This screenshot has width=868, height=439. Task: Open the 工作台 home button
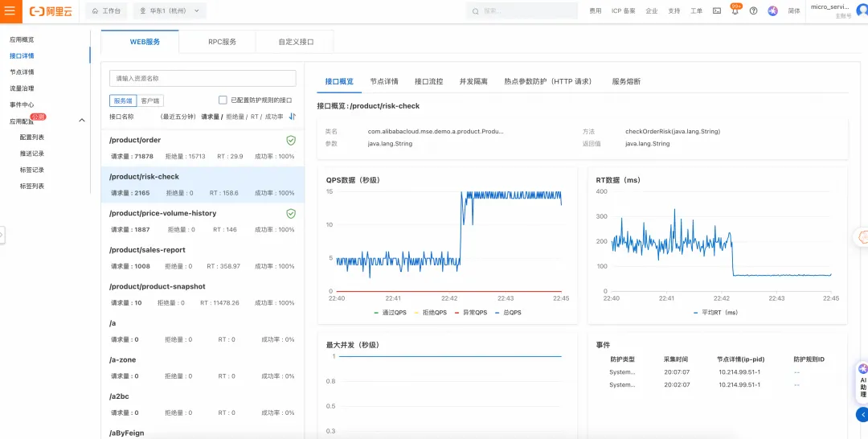point(106,11)
